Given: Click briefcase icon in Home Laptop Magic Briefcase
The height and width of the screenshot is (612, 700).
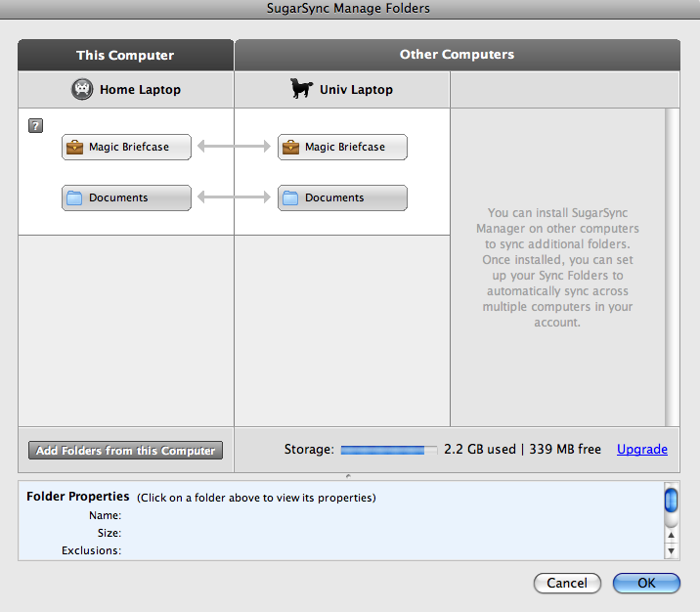Looking at the screenshot, I should [74, 147].
